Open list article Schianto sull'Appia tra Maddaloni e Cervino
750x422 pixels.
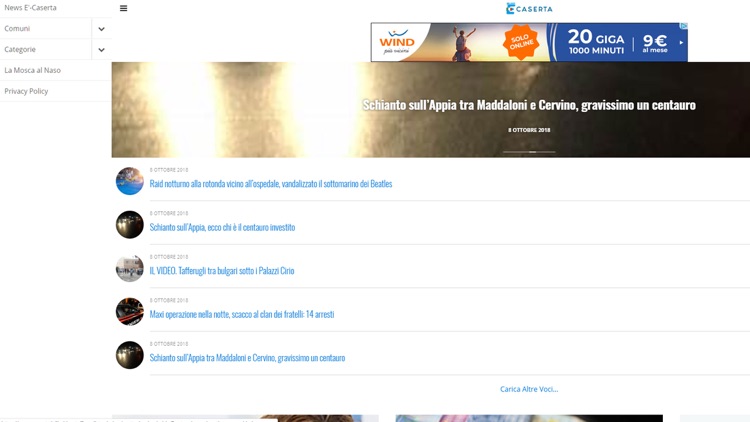pos(247,358)
